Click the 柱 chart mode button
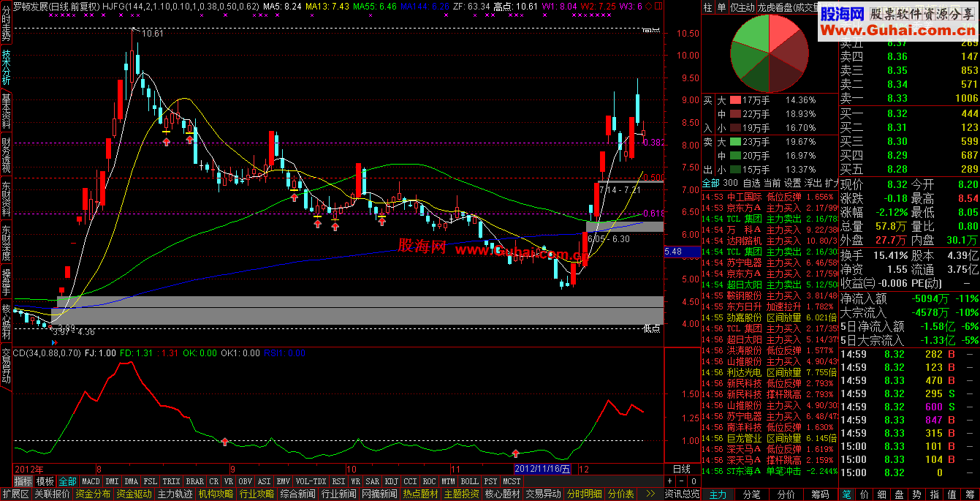 click(707, 7)
